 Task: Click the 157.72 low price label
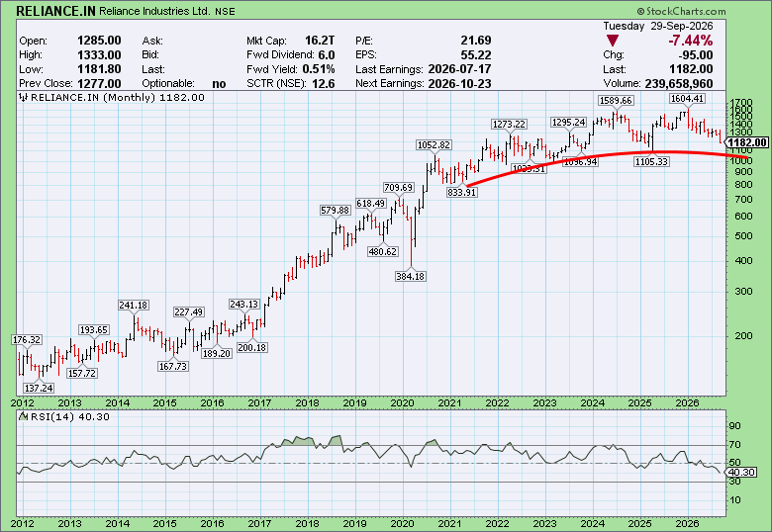[x=82, y=373]
